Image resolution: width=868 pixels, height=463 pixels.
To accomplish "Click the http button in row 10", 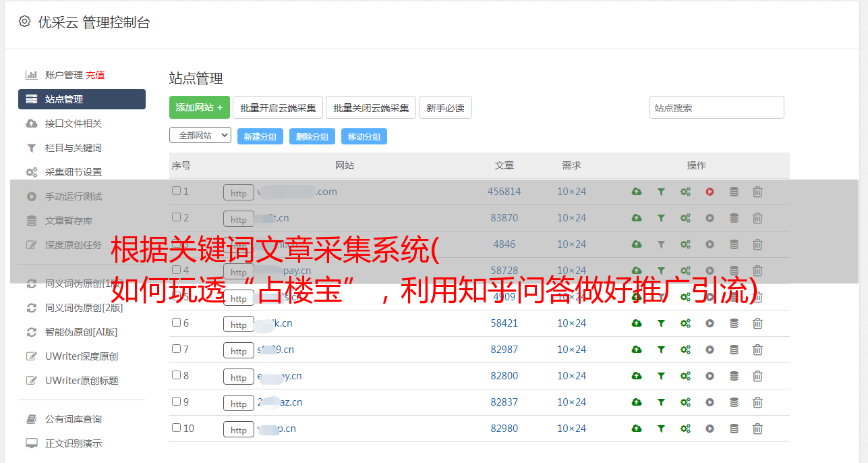I will (239, 429).
